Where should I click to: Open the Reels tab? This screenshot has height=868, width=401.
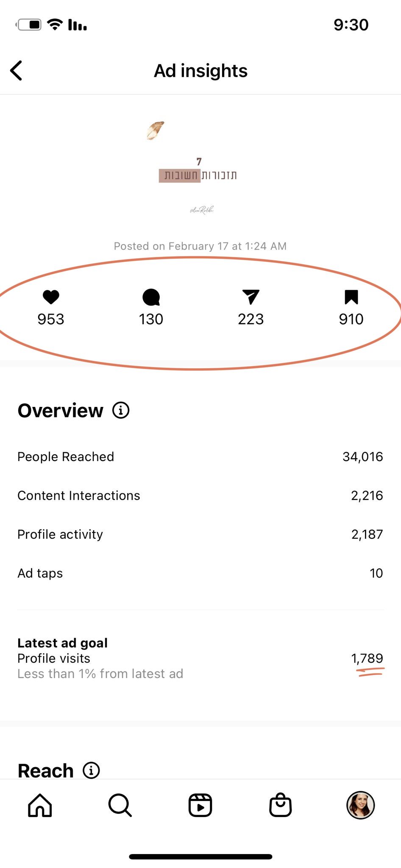200,805
